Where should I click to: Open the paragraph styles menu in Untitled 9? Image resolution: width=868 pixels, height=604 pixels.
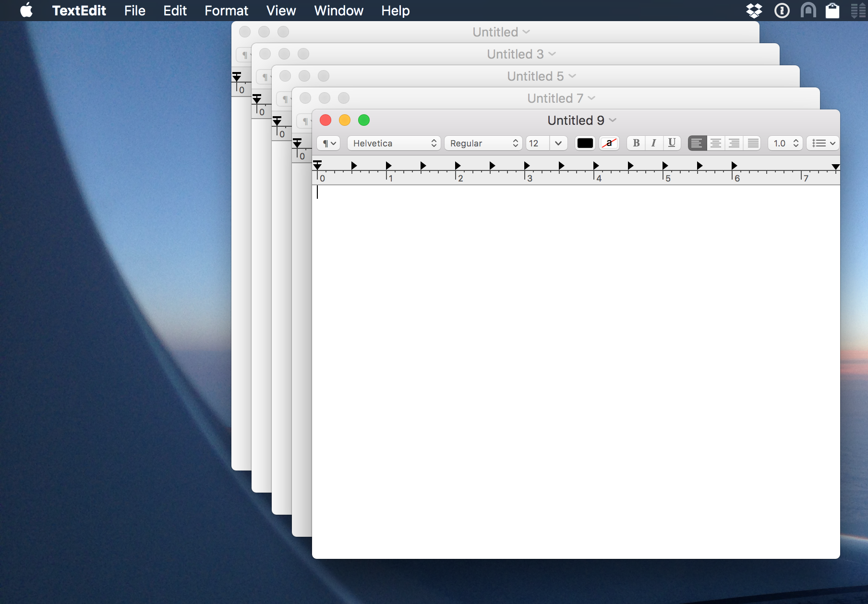point(329,143)
